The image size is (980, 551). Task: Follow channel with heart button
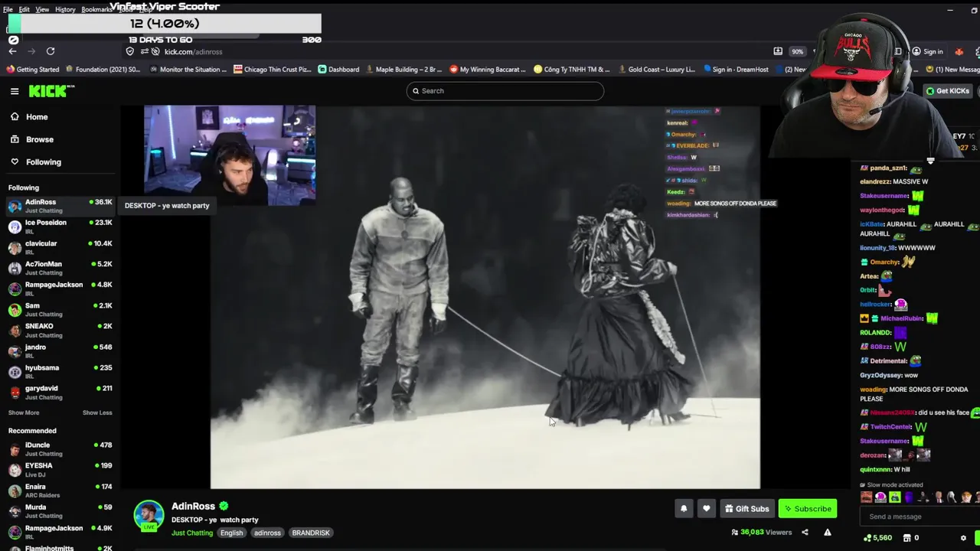click(x=707, y=509)
